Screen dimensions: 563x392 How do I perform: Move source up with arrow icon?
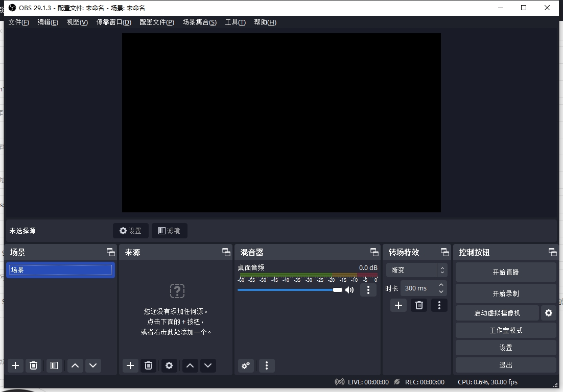click(x=190, y=365)
